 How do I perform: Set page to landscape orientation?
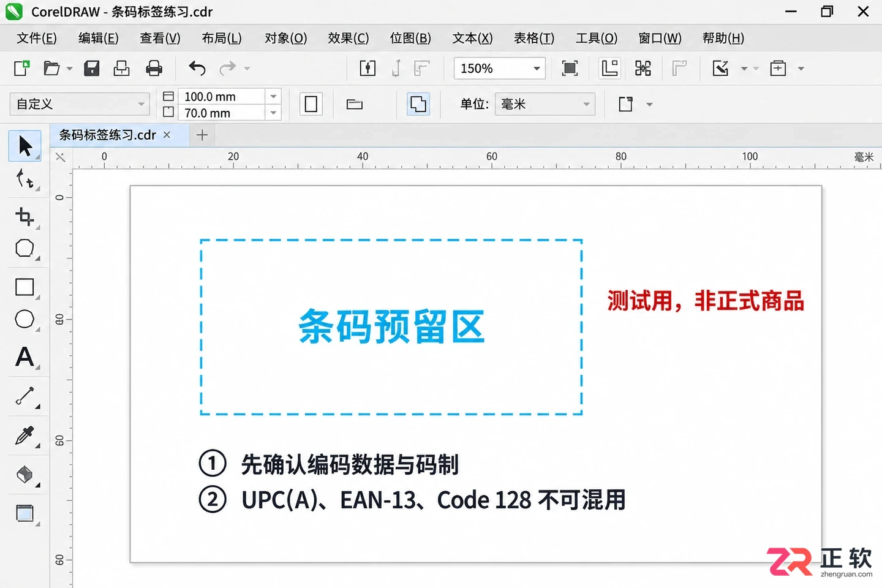[x=355, y=104]
